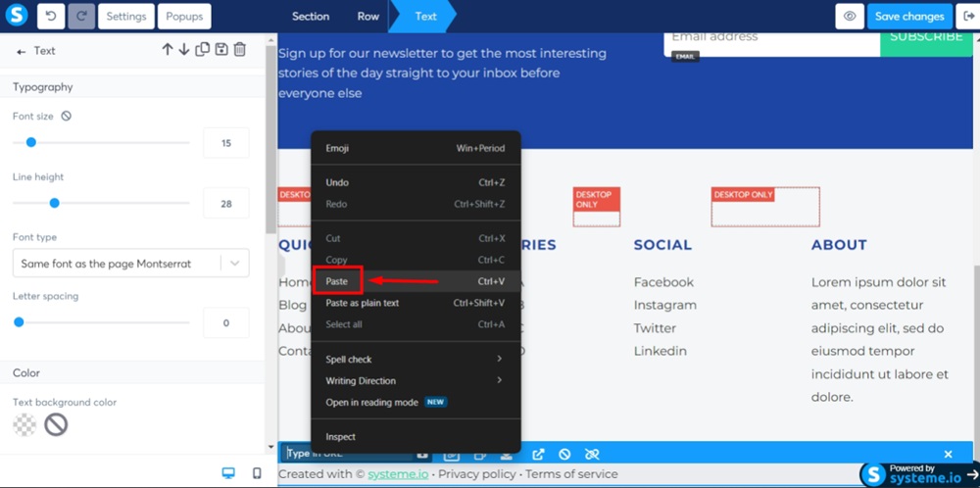Switch to mobile view
Image resolution: width=980 pixels, height=488 pixels.
257,473
